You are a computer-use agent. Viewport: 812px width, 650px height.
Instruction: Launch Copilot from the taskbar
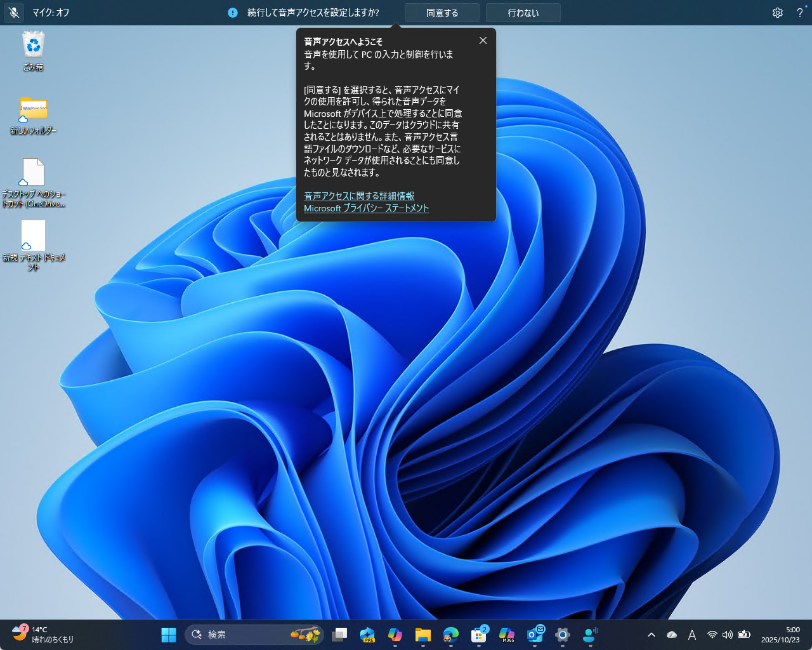pyautogui.click(x=395, y=634)
